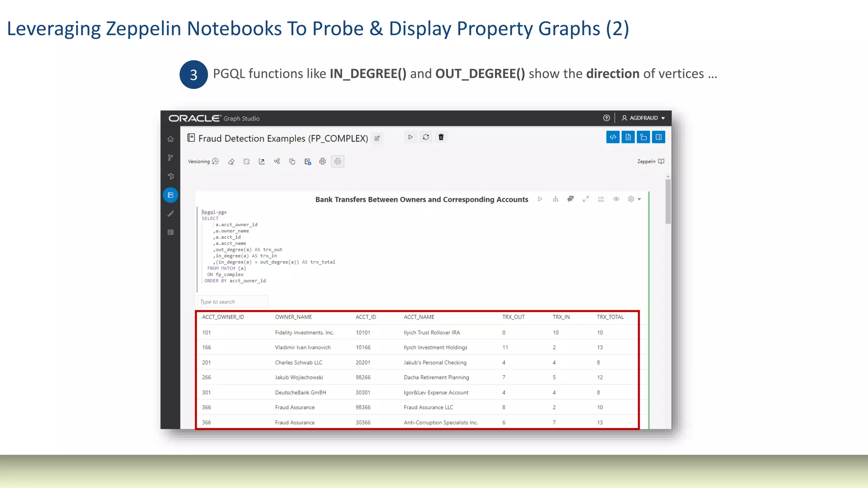Screen dimensions: 868x488
Task: Sort by TRX_IN column header
Action: tap(561, 317)
